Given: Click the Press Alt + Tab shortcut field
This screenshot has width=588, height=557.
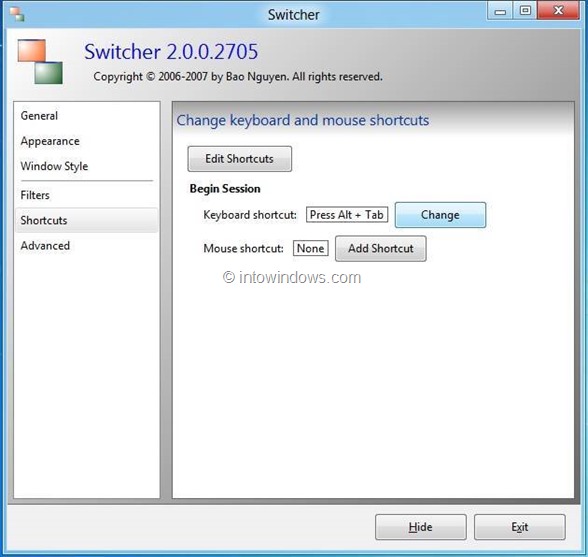Looking at the screenshot, I should tap(347, 215).
